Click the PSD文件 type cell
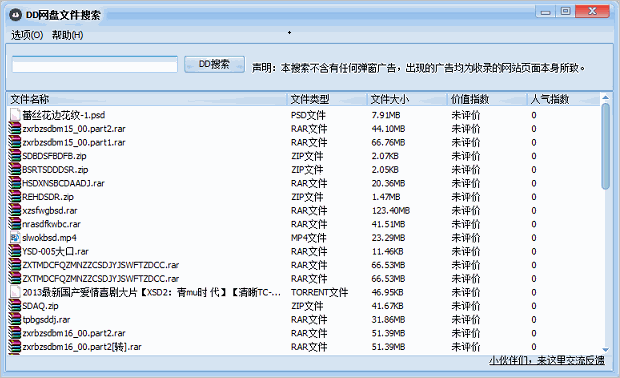The image size is (620, 378). point(308,115)
